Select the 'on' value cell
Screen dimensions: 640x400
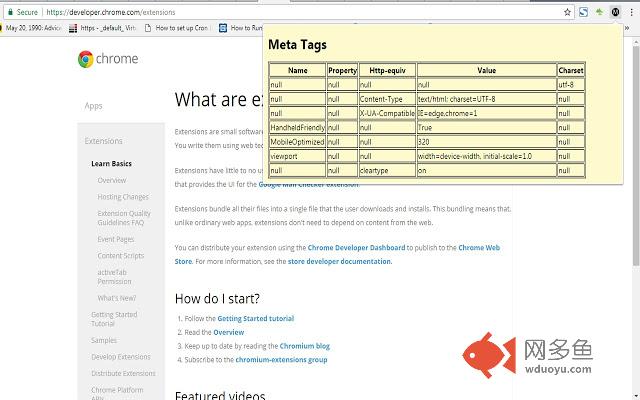click(x=487, y=171)
